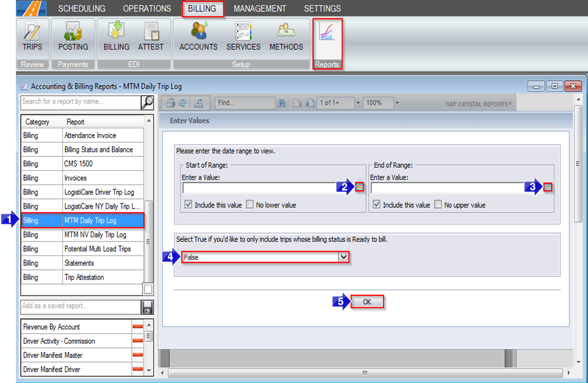Click the save report floppy disk icon

click(x=147, y=307)
